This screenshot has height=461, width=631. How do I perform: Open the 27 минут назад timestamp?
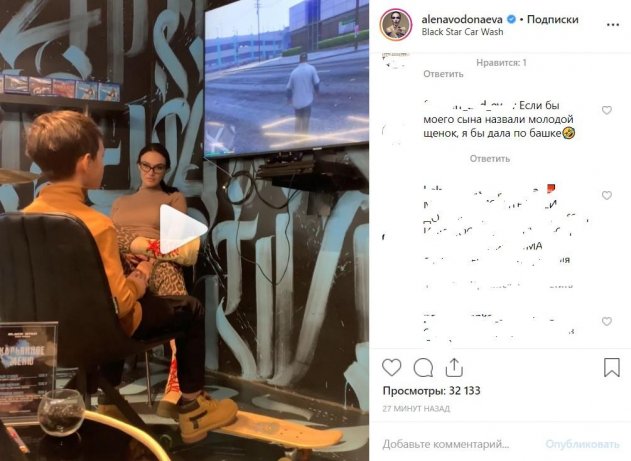[x=416, y=409]
